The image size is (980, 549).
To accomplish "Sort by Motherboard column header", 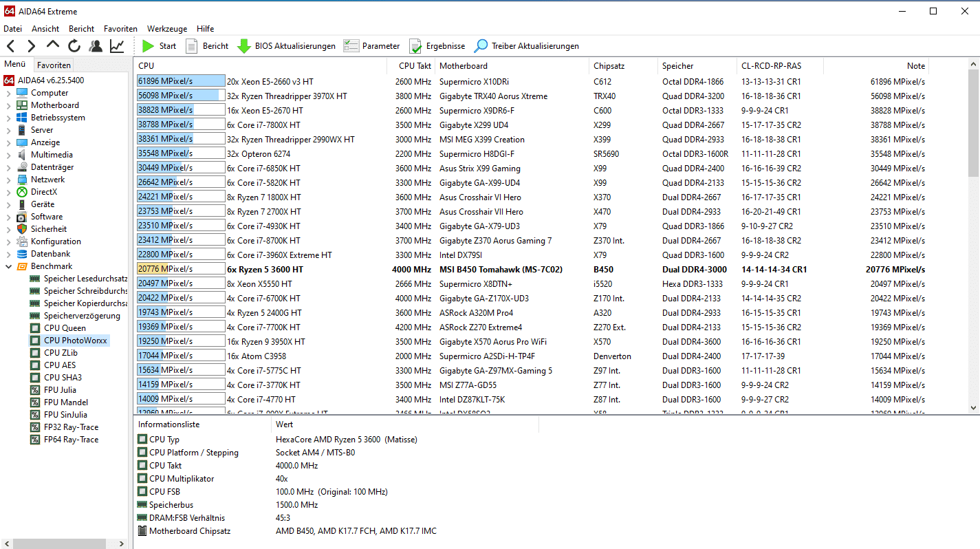I will point(512,66).
